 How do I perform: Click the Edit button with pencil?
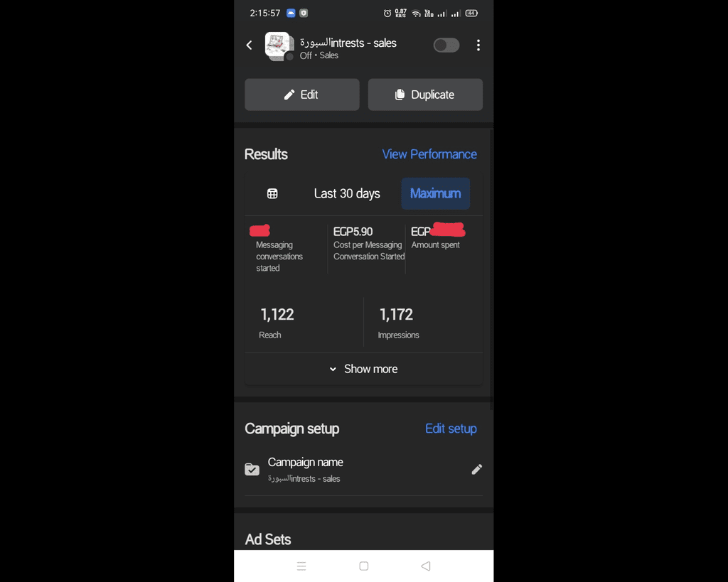pyautogui.click(x=301, y=95)
